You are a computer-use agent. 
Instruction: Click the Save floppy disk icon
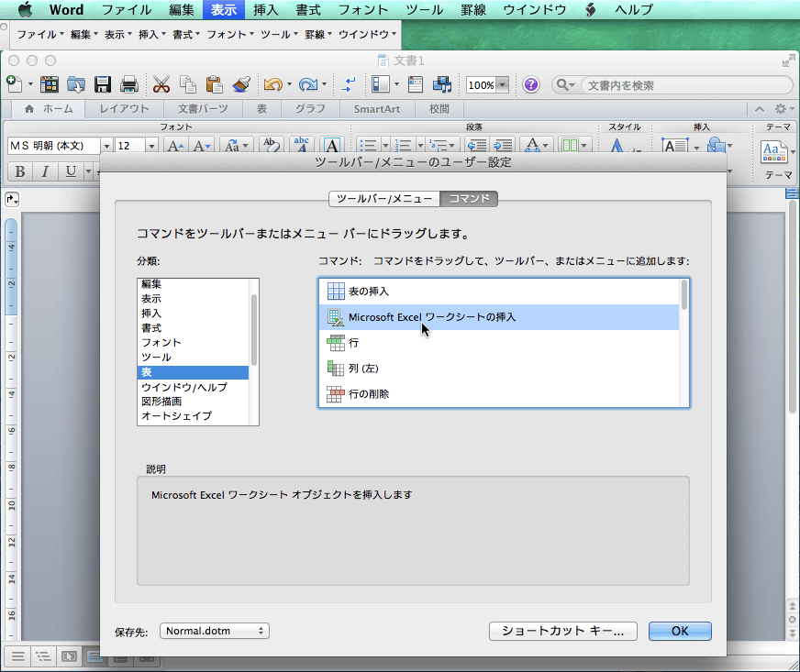[103, 84]
